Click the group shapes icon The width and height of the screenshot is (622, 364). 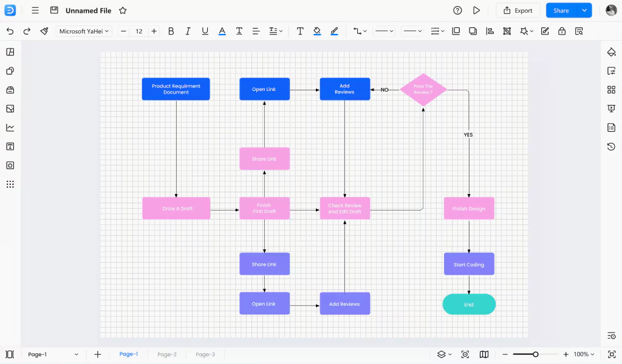tap(507, 32)
